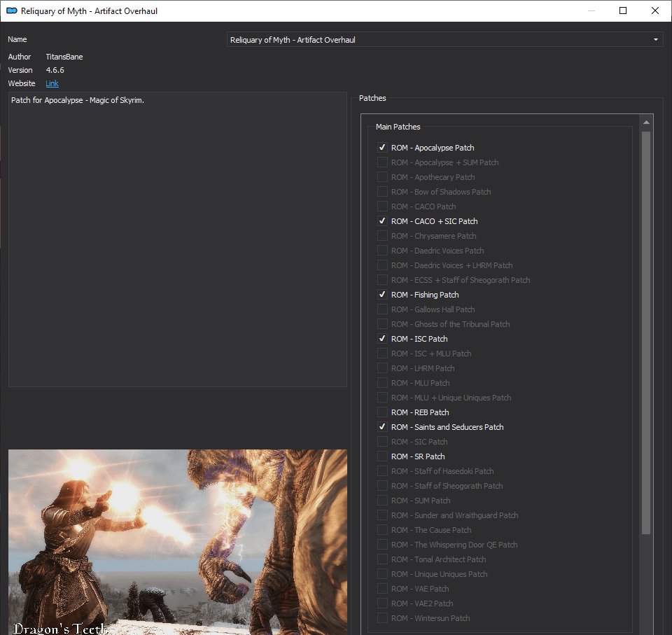
Task: Click the Name field showing Reliquary of Myth
Action: tap(445, 39)
